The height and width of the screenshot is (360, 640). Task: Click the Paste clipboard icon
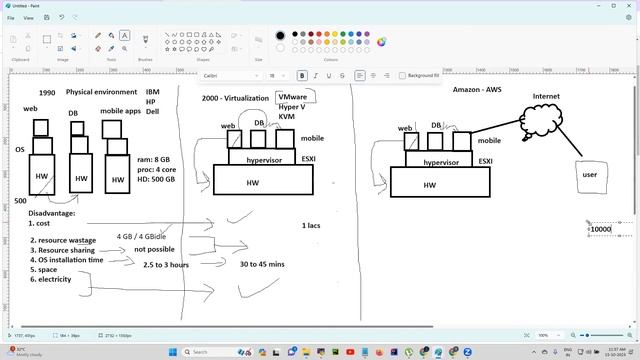(13, 39)
